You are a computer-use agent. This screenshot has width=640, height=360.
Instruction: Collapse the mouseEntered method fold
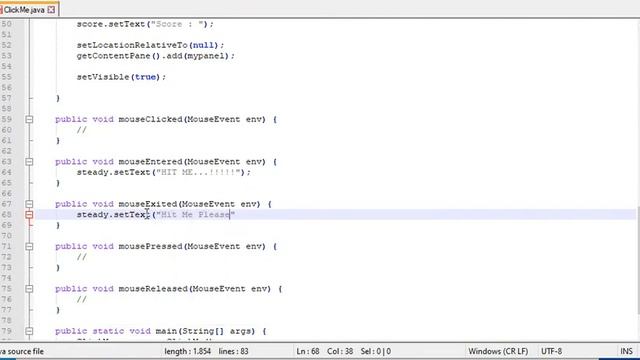(29, 162)
